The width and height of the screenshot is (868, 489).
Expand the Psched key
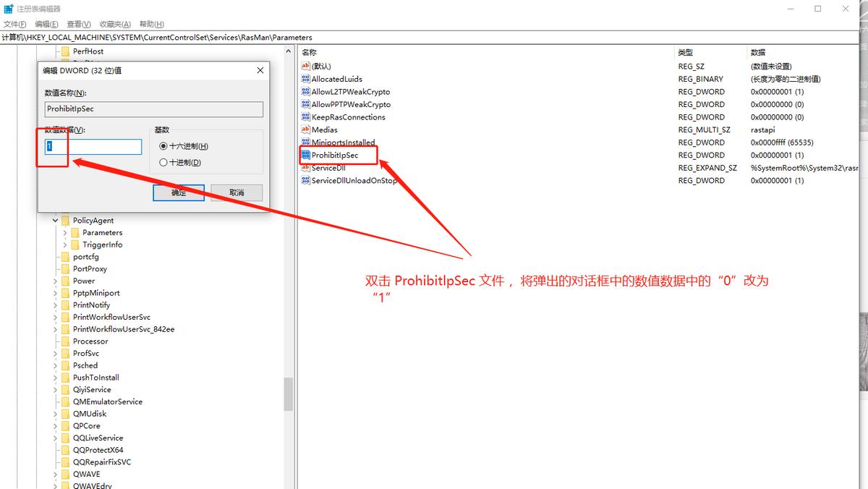[x=56, y=365]
